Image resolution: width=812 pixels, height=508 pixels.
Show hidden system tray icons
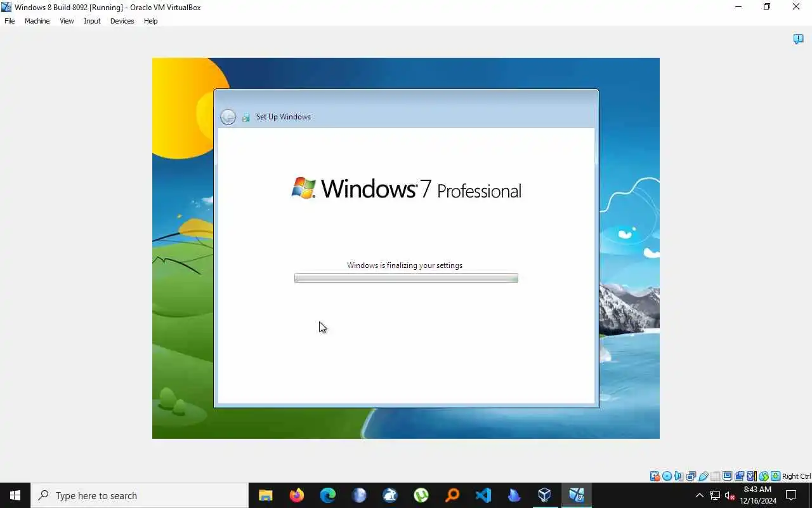click(x=700, y=495)
